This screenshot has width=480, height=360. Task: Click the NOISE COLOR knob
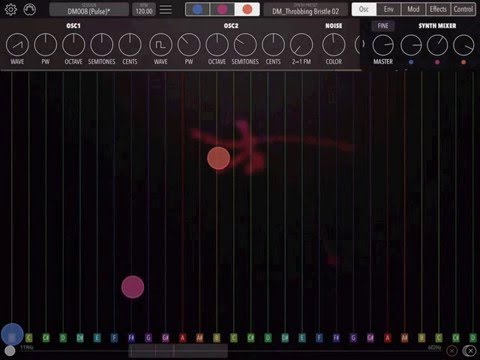(334, 45)
